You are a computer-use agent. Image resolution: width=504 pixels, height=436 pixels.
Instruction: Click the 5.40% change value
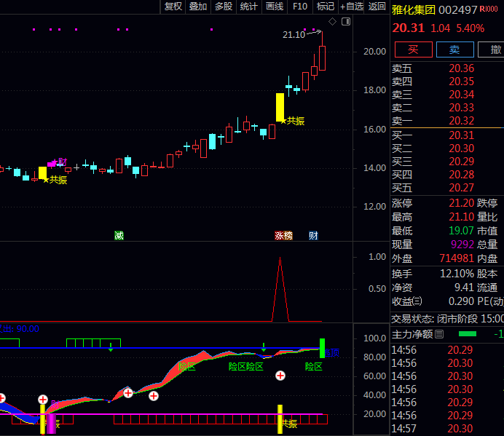pyautogui.click(x=470, y=28)
